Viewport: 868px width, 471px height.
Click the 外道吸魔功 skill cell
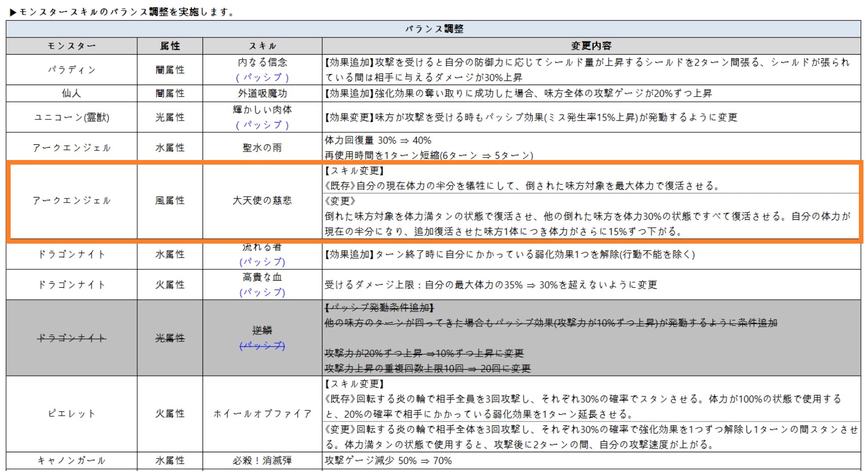click(x=262, y=93)
